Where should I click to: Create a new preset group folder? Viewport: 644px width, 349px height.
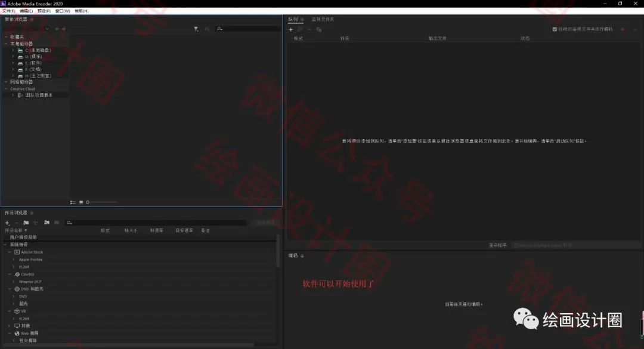point(26,223)
